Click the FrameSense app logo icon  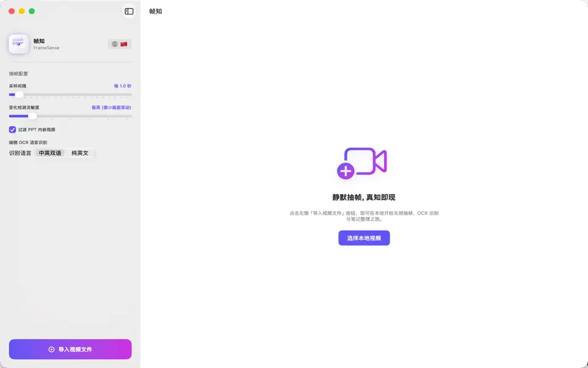point(19,44)
